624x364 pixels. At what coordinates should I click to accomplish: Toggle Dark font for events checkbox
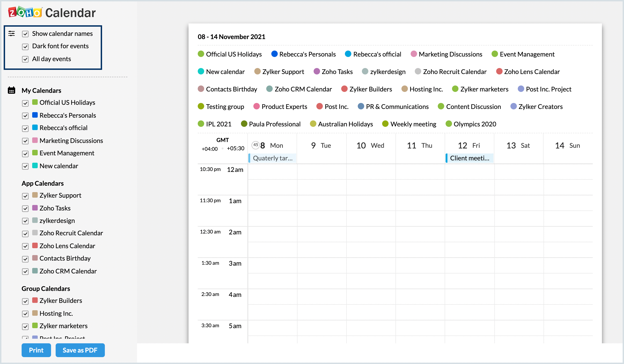[25, 46]
